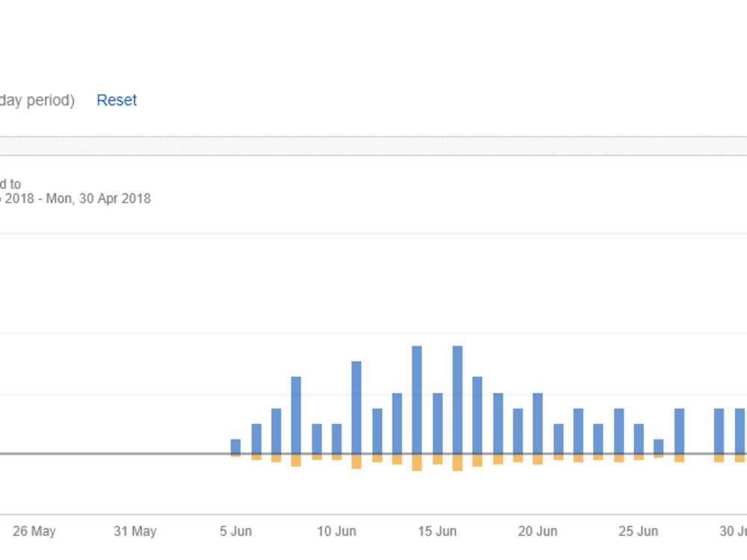Click the '5 Jun' axis label
Screen dimensions: 747x560
pos(236,531)
